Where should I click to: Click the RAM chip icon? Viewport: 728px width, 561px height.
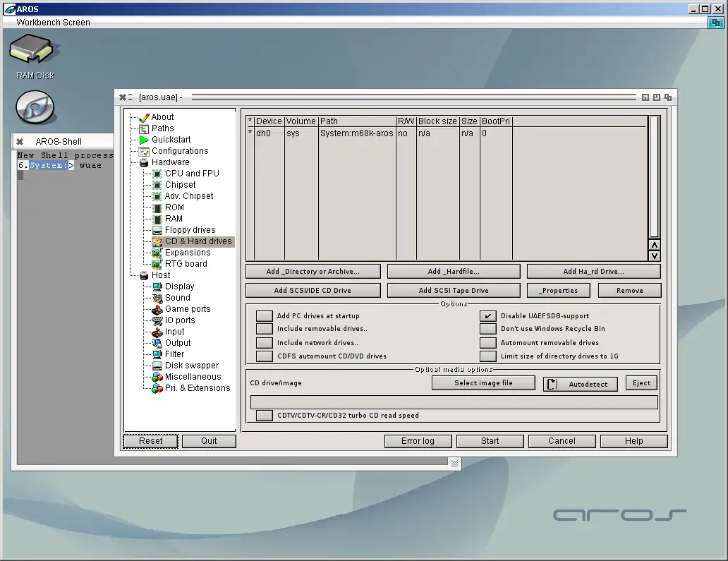[157, 219]
